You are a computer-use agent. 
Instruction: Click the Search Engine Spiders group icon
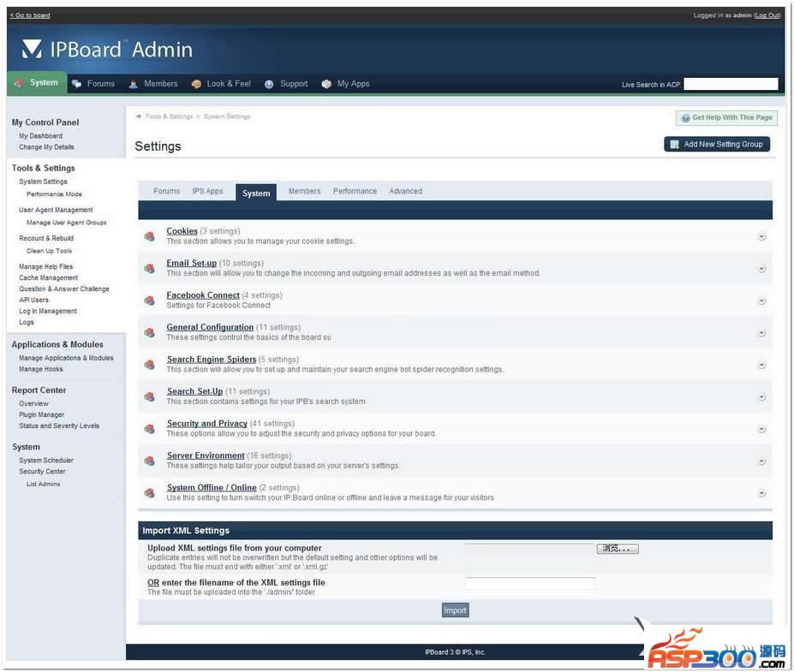[149, 365]
